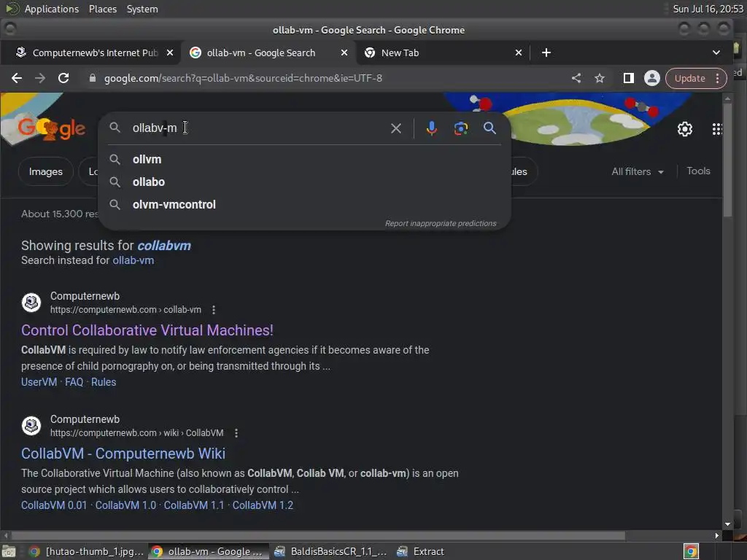
Task: Switch to Extract taskbar window
Action: click(422, 551)
